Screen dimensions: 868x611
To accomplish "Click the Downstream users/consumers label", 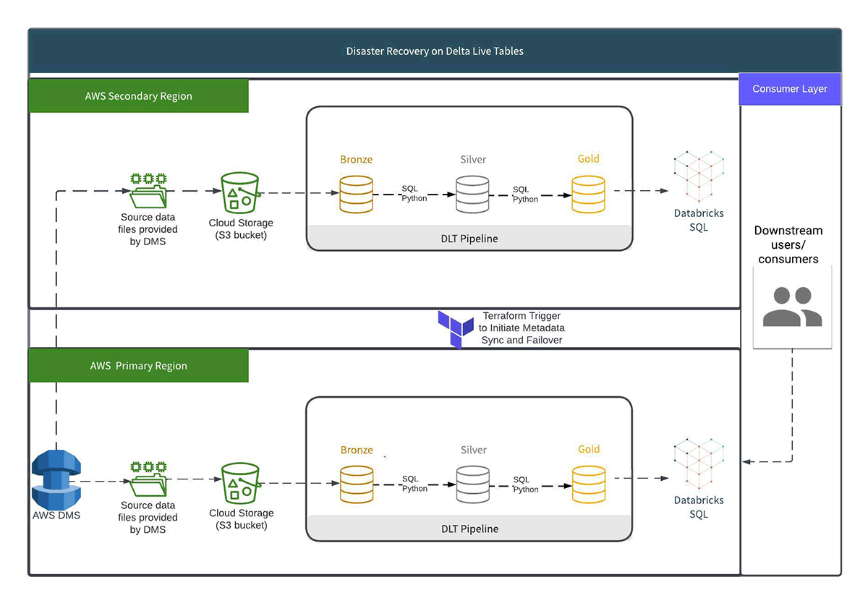I will pyautogui.click(x=788, y=244).
